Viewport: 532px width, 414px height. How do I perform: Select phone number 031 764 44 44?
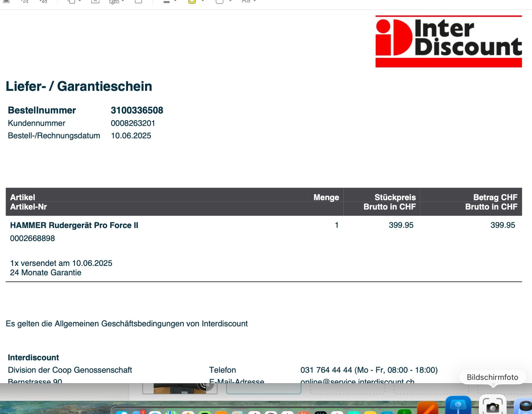point(326,370)
